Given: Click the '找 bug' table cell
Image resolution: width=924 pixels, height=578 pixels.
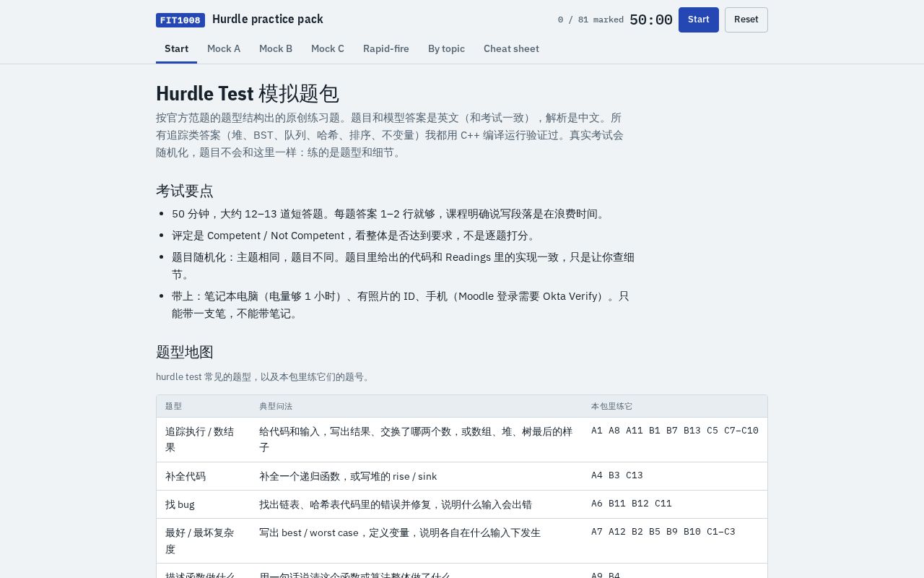Looking at the screenshot, I should pyautogui.click(x=204, y=504).
